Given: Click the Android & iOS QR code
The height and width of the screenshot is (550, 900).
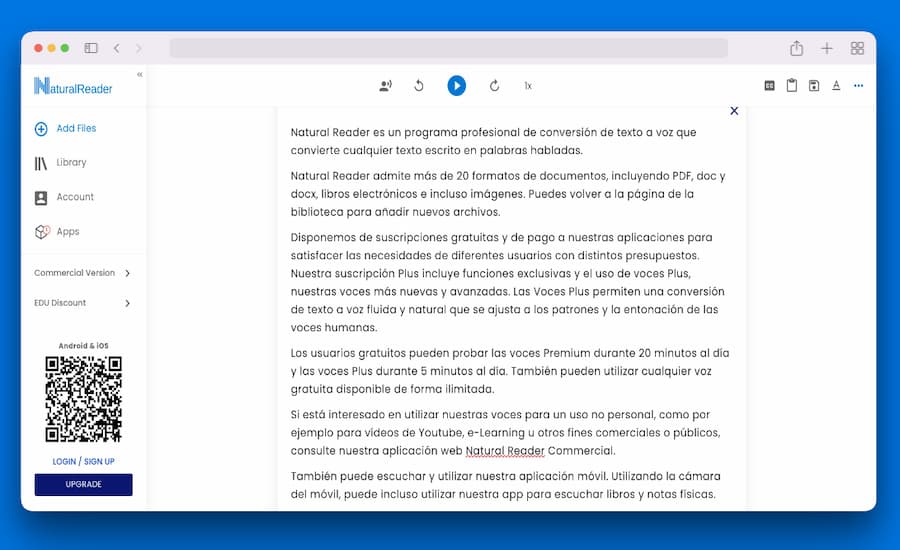Looking at the screenshot, I should click(x=84, y=399).
